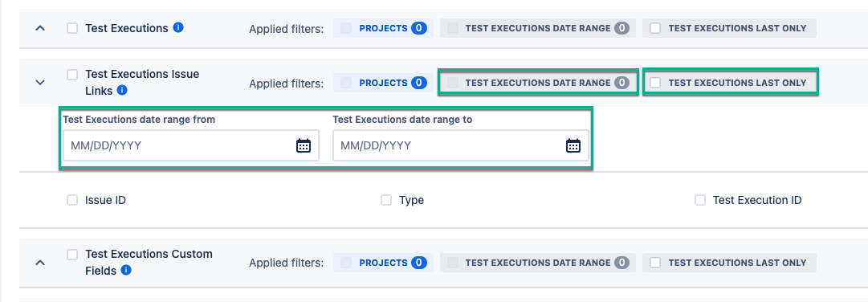Collapse the Test Executions Issue Links section

pyautogui.click(x=40, y=82)
